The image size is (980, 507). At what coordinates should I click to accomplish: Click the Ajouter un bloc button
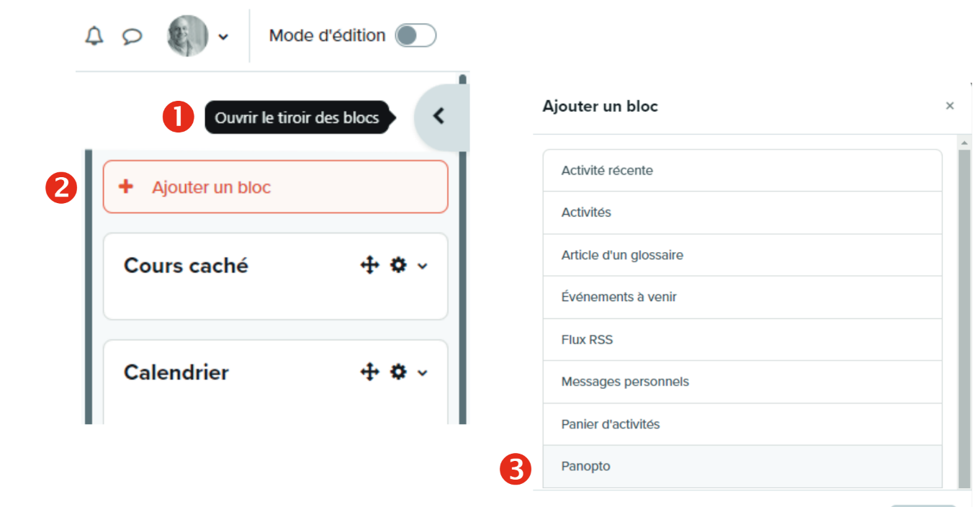(x=275, y=187)
